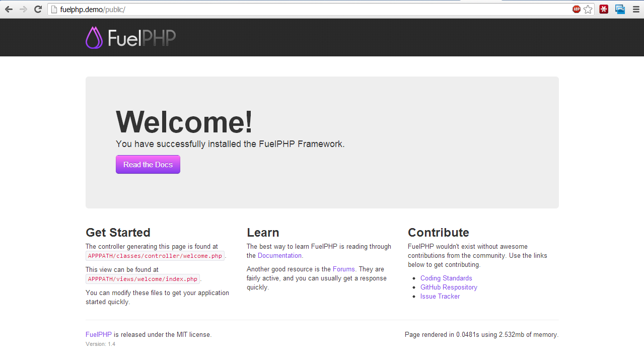Open the Chrome menu with hamburger icon
Screen dimensions: 644x360
point(636,9)
